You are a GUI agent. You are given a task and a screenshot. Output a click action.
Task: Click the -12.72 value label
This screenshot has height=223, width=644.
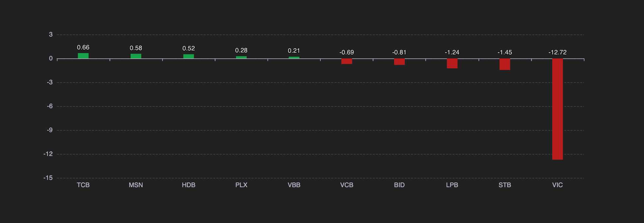point(558,52)
